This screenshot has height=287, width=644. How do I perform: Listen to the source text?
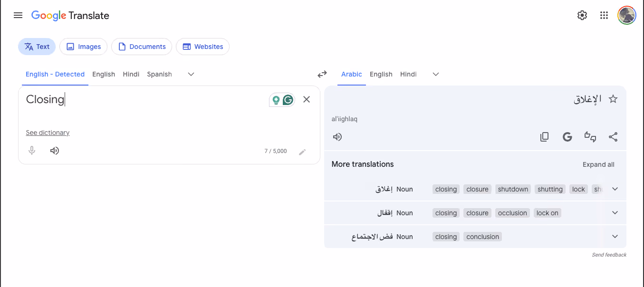coord(55,151)
